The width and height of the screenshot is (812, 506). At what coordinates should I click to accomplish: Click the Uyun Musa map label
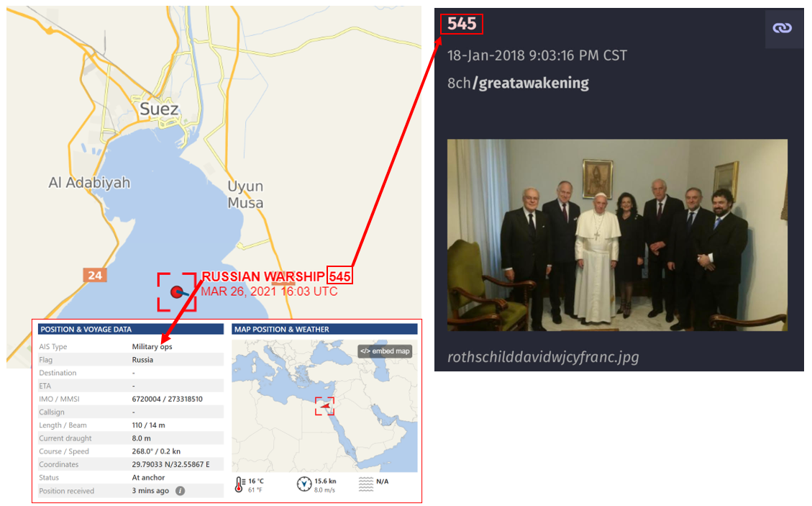click(245, 194)
